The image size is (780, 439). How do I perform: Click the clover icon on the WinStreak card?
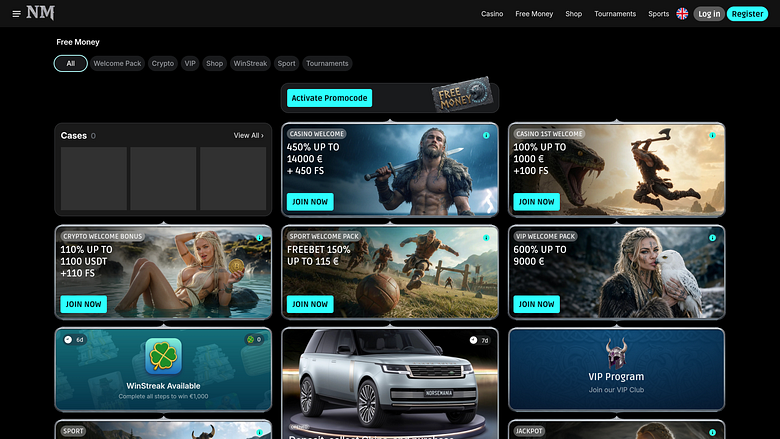click(x=163, y=356)
